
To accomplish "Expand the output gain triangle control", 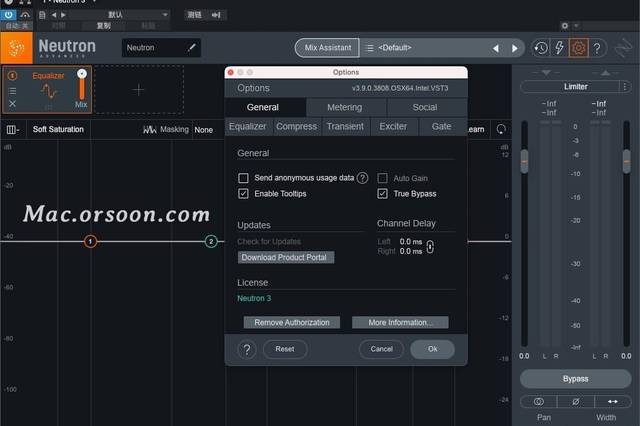I will [x=605, y=73].
